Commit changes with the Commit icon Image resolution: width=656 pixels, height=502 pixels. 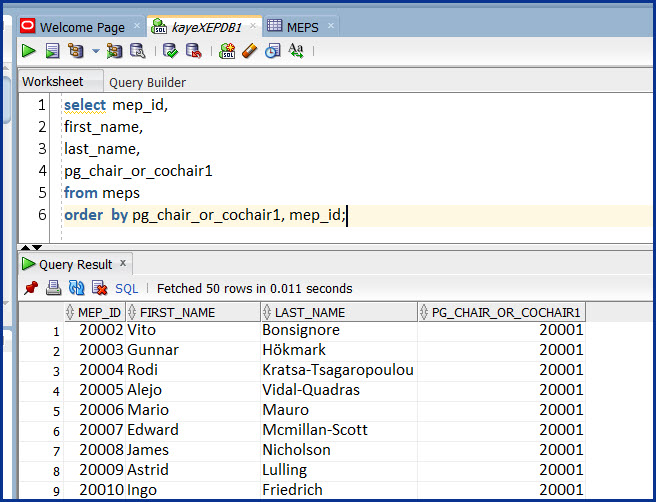pyautogui.click(x=170, y=51)
